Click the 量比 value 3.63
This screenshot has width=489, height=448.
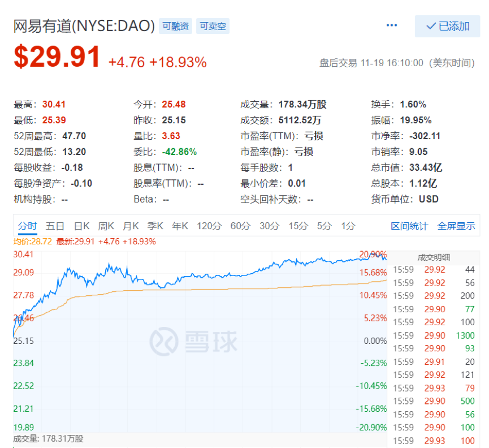point(171,136)
